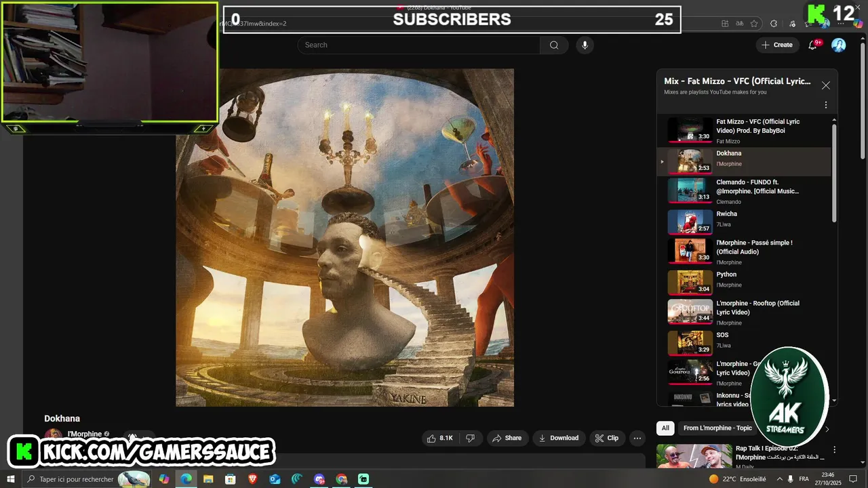The image size is (868, 488).
Task: Select the All filter chip
Action: coord(665,428)
